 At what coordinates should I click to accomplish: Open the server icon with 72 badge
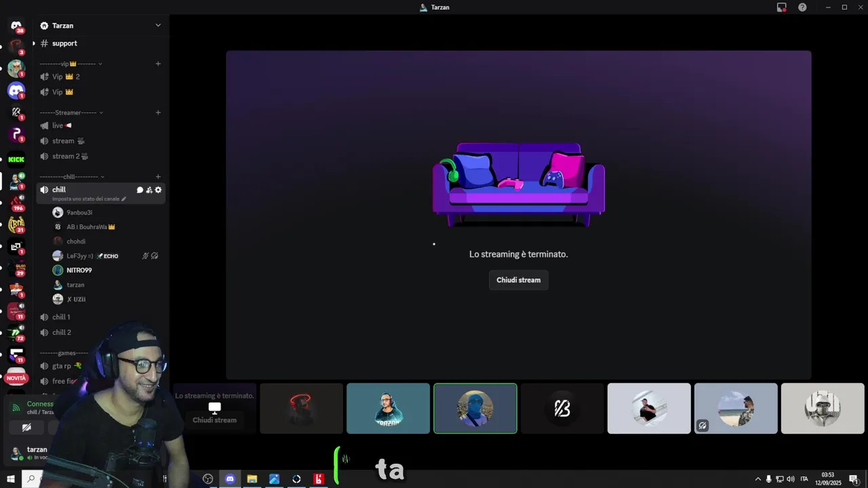point(16,333)
